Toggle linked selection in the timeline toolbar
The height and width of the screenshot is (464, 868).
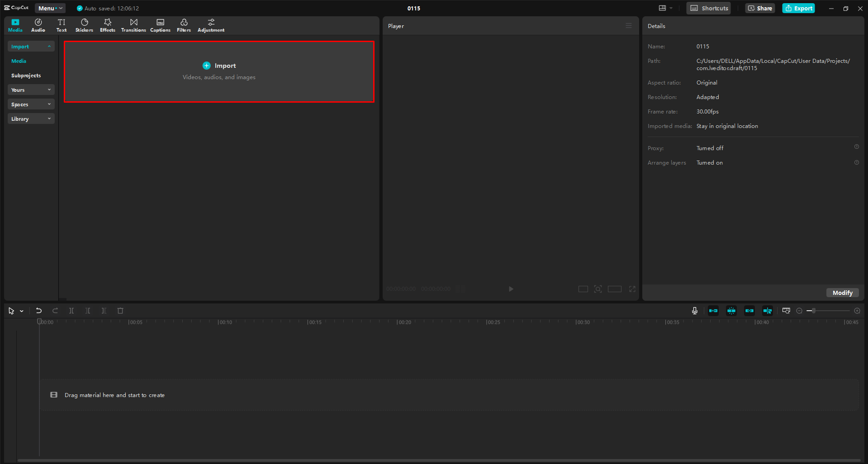tap(749, 311)
